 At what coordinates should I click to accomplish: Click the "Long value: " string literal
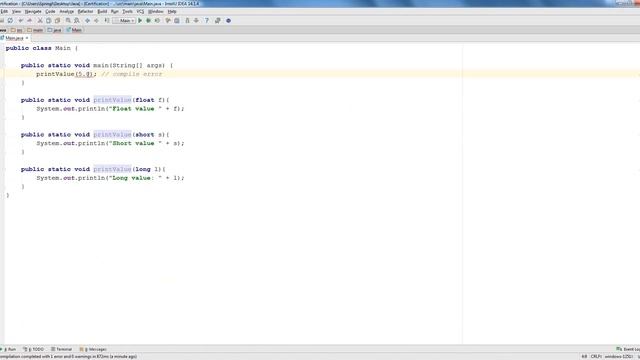coord(135,178)
